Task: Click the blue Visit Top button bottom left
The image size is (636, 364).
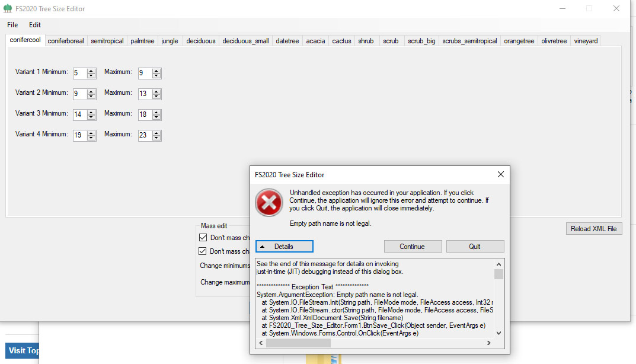Action: coord(23,350)
